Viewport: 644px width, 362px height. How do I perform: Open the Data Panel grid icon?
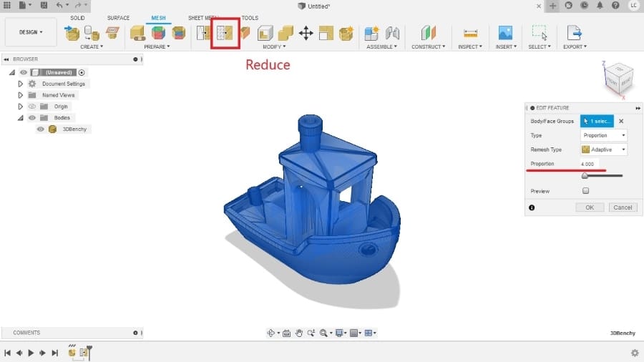point(7,5)
